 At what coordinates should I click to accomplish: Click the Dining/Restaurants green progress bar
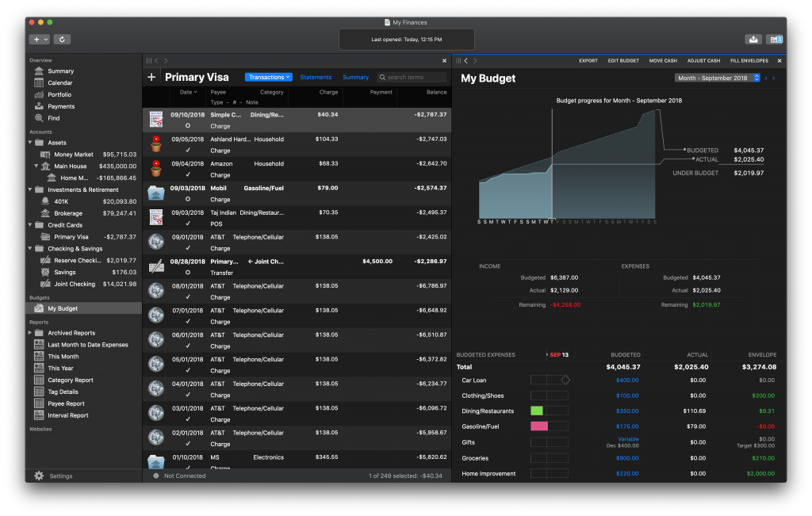(x=537, y=411)
